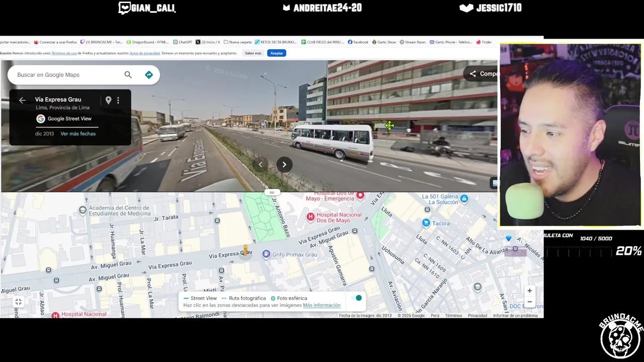Click the search magnifier icon in Google Maps
The image size is (644, 362).
(x=128, y=75)
